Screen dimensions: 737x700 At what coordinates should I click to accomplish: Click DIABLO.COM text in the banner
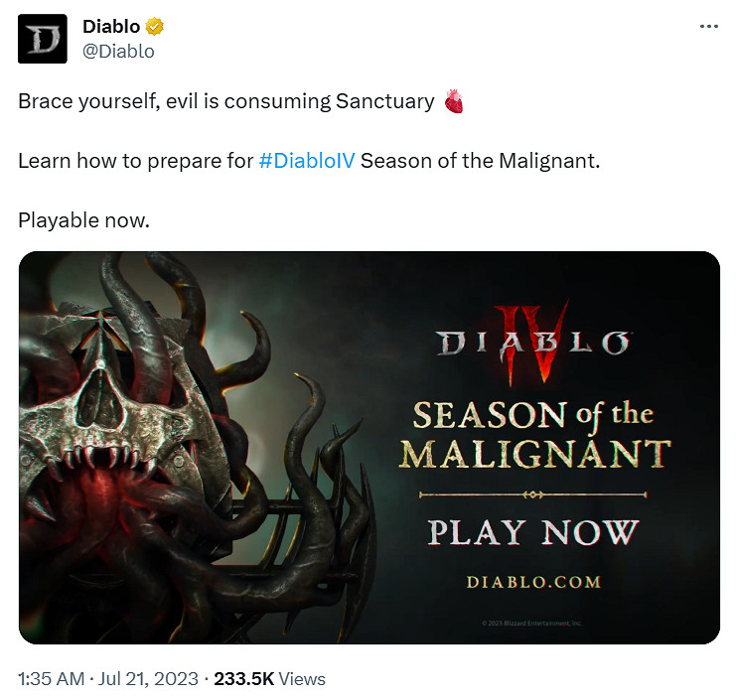[x=534, y=582]
